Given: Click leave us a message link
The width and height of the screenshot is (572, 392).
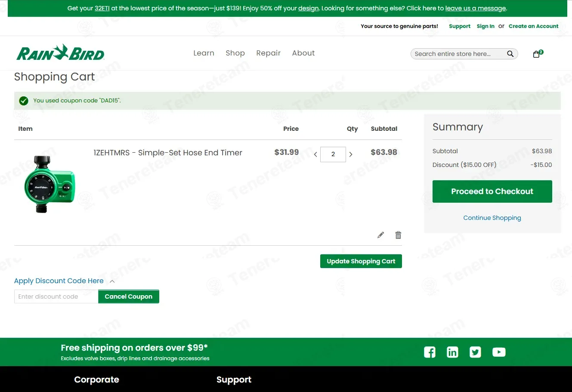Looking at the screenshot, I should tap(476, 8).
